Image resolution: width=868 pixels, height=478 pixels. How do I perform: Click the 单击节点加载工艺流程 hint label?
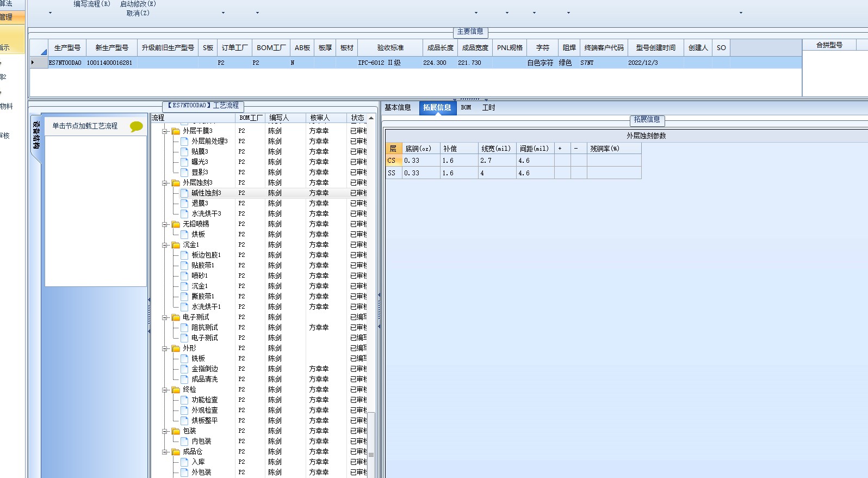[x=85, y=126]
